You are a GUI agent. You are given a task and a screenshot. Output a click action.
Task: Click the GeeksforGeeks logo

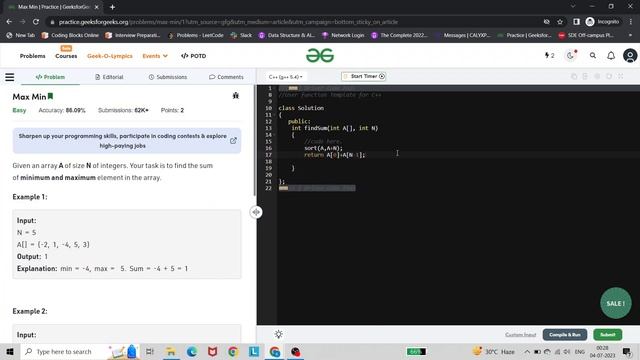click(320, 56)
